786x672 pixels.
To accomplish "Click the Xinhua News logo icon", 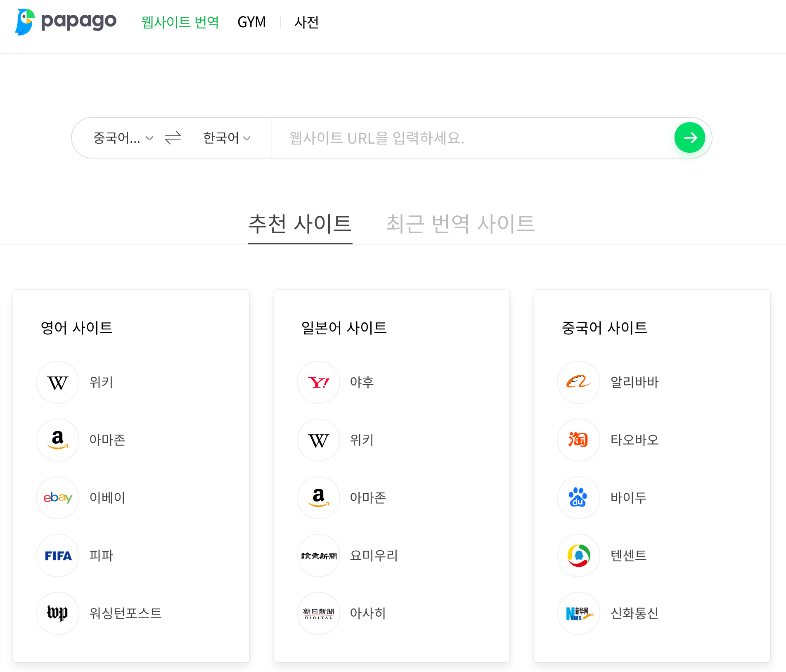I will pyautogui.click(x=579, y=613).
